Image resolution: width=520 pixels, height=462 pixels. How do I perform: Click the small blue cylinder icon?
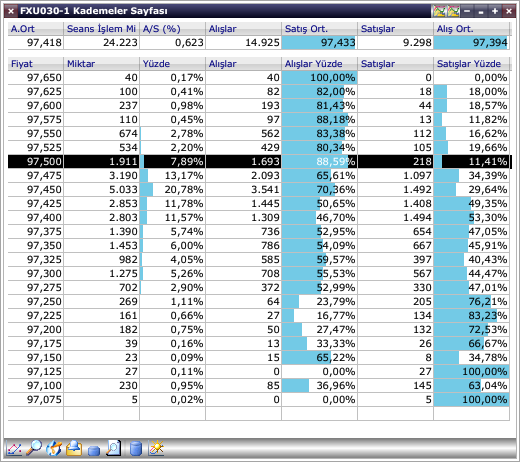(x=94, y=451)
